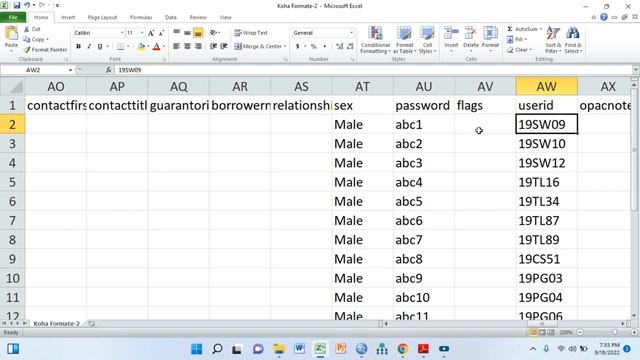Click the Select All corner button
The width and height of the screenshot is (640, 360).
[x=12, y=86]
